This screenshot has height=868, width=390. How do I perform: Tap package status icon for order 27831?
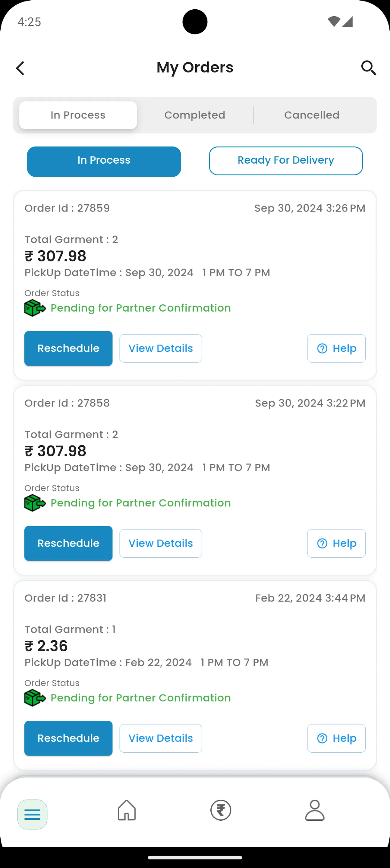click(35, 697)
